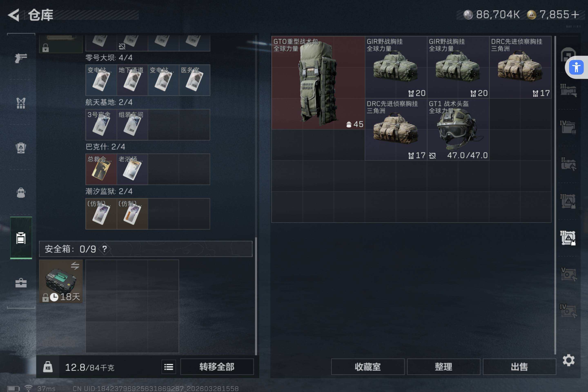
Task: Tap the safe box help question mark
Action: 105,249
